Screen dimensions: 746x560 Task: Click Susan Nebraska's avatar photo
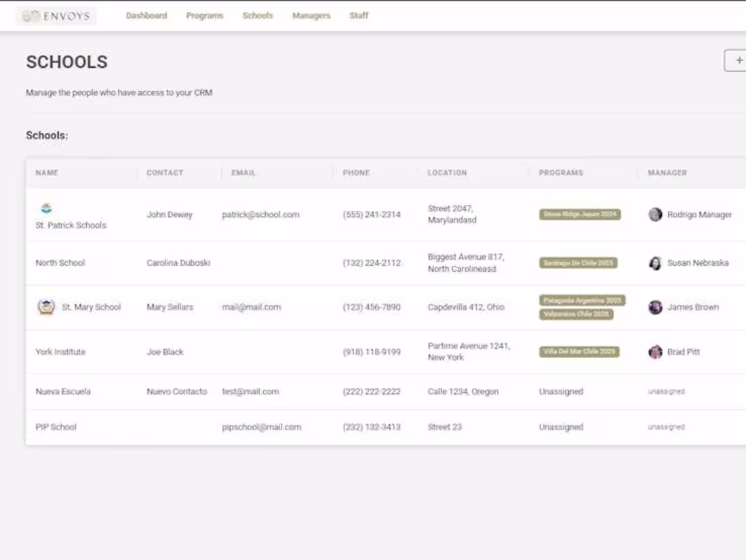pyautogui.click(x=656, y=262)
